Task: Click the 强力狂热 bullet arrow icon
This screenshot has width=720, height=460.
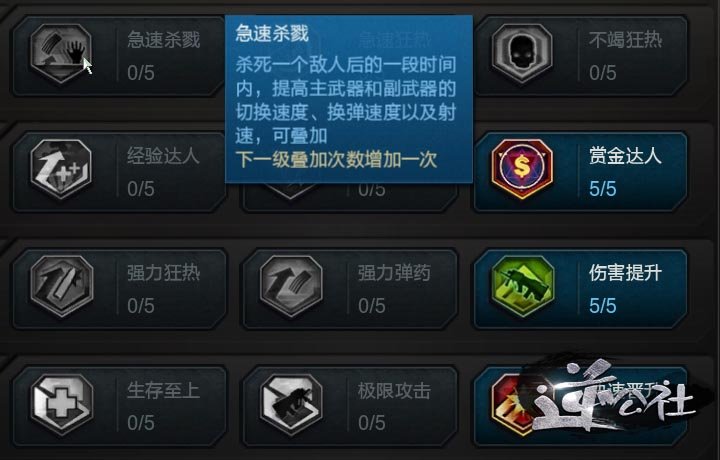Action: click(61, 286)
